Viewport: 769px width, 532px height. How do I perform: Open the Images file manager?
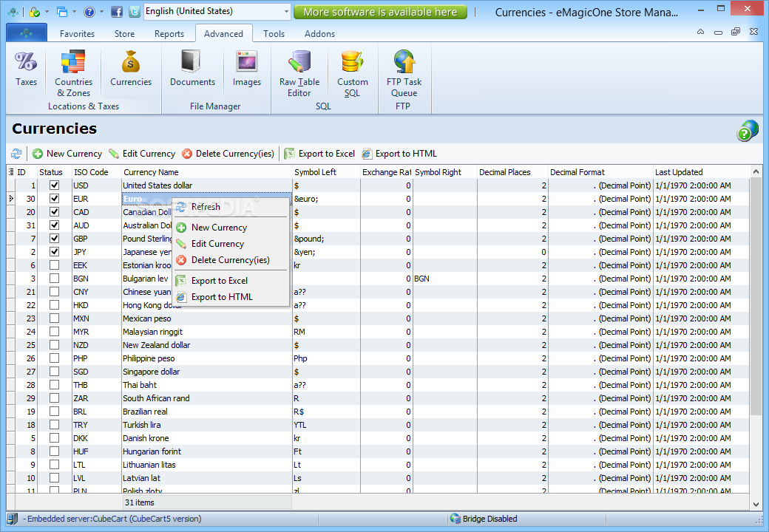point(247,69)
